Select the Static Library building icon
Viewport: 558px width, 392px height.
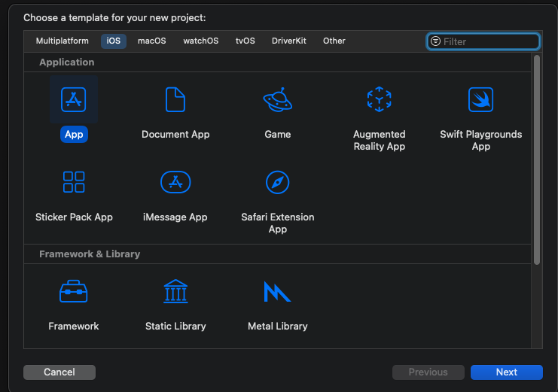[x=175, y=291]
